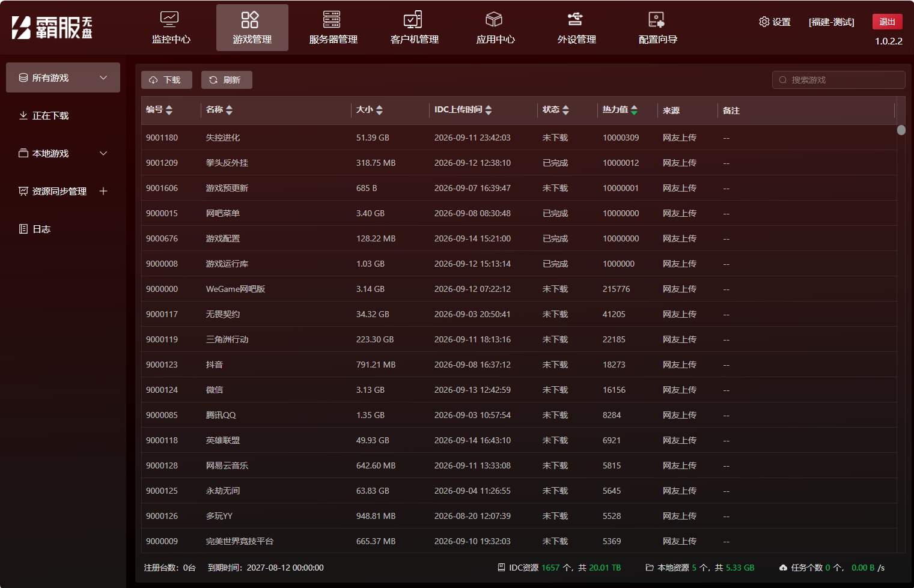Expand the 本地游戏 chevron
This screenshot has width=914, height=588.
[x=103, y=153]
